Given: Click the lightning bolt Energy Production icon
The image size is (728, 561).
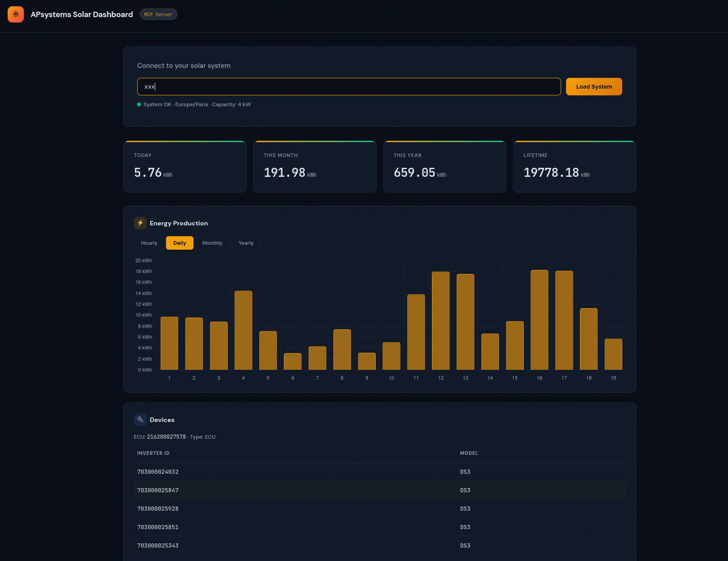Looking at the screenshot, I should pyautogui.click(x=140, y=223).
